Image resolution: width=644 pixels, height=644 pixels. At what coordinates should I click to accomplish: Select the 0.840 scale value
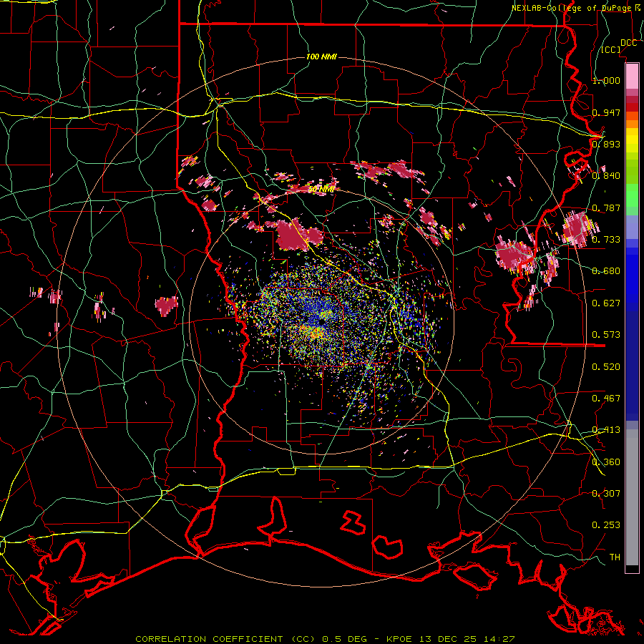[x=606, y=176]
